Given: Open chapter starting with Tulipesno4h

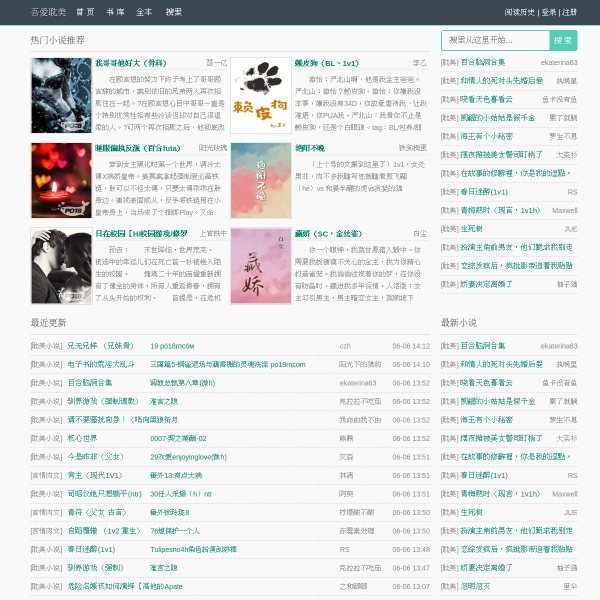Looking at the screenshot, I should (193, 549).
